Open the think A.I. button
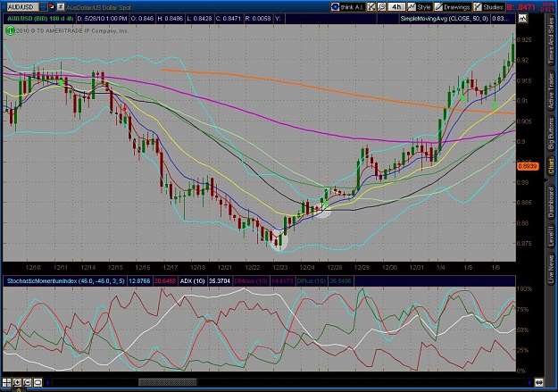Screen dimensions: 558x392 347,7
